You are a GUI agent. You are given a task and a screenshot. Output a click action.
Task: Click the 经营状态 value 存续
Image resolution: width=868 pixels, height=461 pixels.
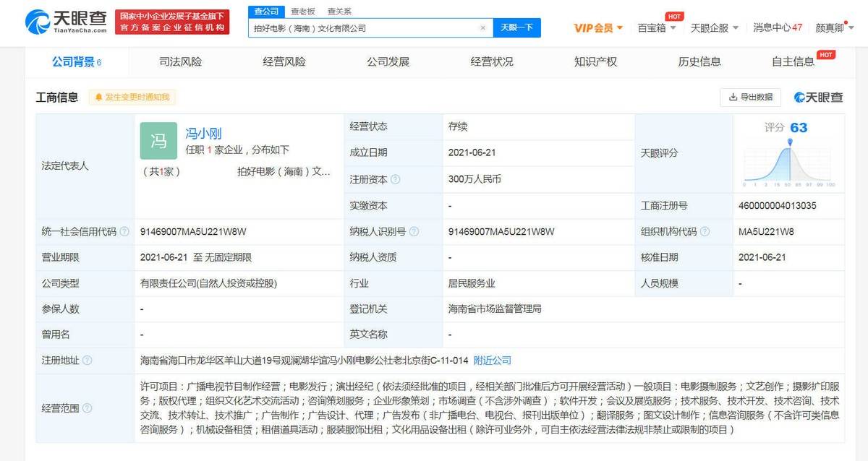click(458, 126)
